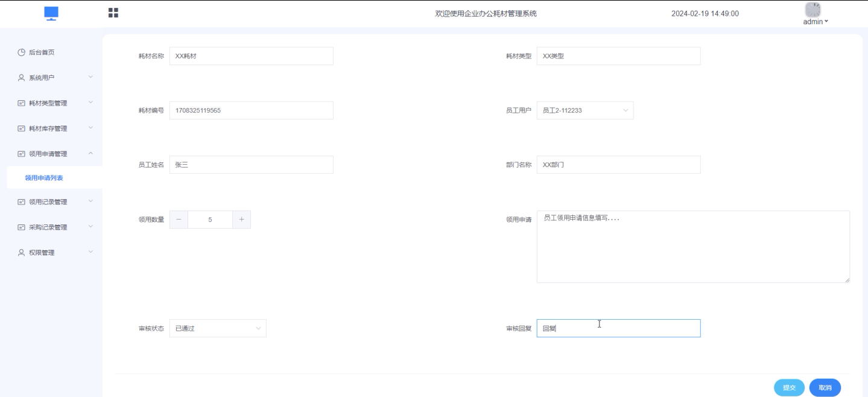The width and height of the screenshot is (868, 397).
Task: Expand 权限管理 chevron
Action: point(90,252)
